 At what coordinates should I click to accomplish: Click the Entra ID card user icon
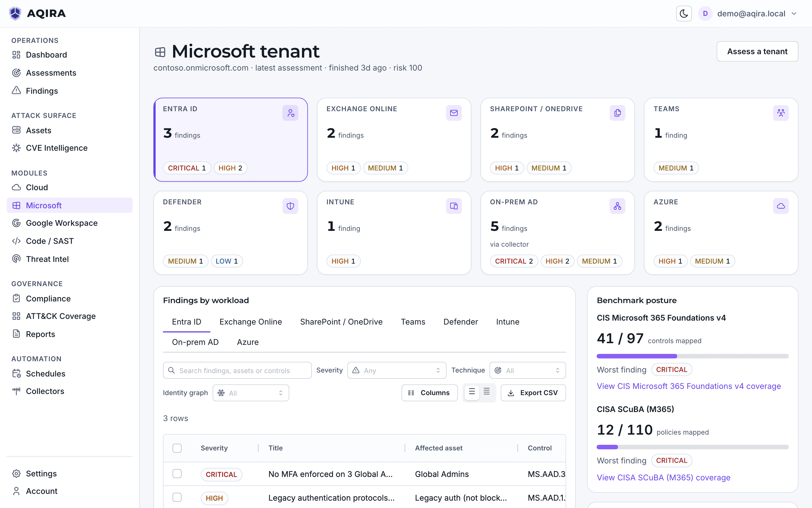coord(290,113)
